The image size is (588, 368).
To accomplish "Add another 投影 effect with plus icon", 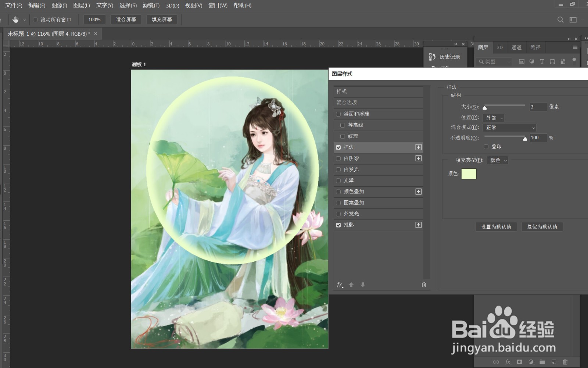I will tap(418, 225).
